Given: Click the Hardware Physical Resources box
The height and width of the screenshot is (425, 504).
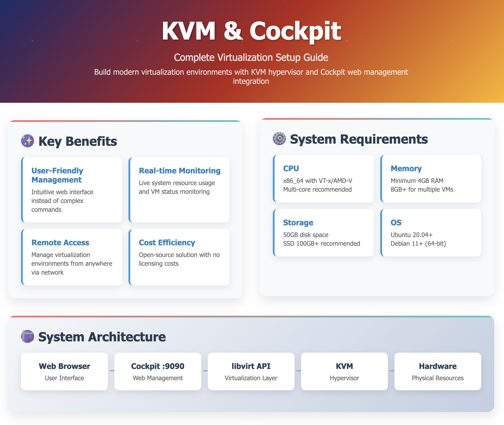Looking at the screenshot, I should [x=438, y=371].
